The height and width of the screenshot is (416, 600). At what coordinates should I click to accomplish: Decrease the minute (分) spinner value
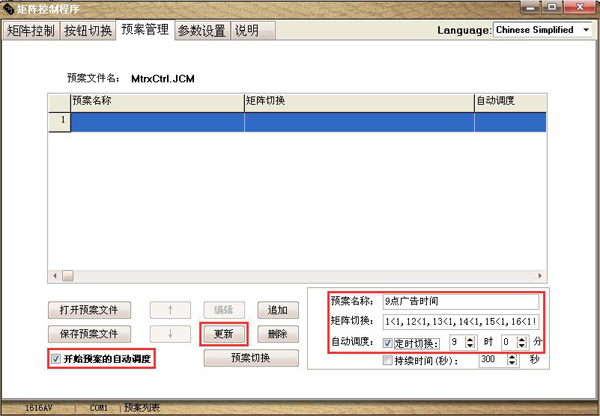coord(522,345)
